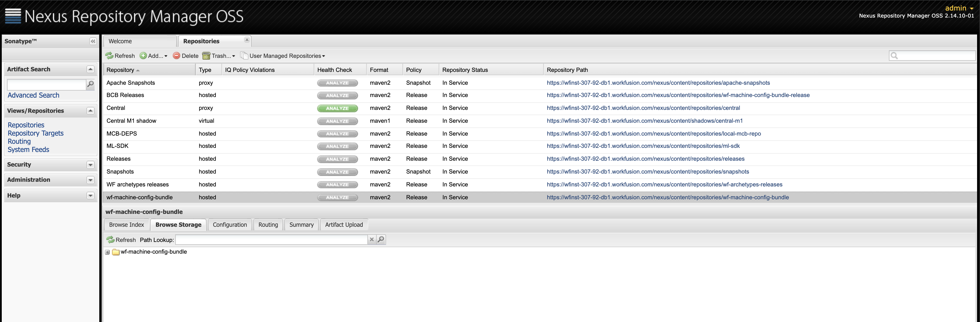This screenshot has height=322, width=980.
Task: Open the ml-sdk repository URL
Action: pos(643,146)
